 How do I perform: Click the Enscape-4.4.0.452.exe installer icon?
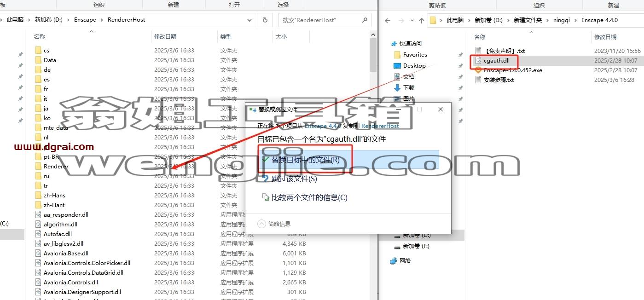pyautogui.click(x=478, y=70)
